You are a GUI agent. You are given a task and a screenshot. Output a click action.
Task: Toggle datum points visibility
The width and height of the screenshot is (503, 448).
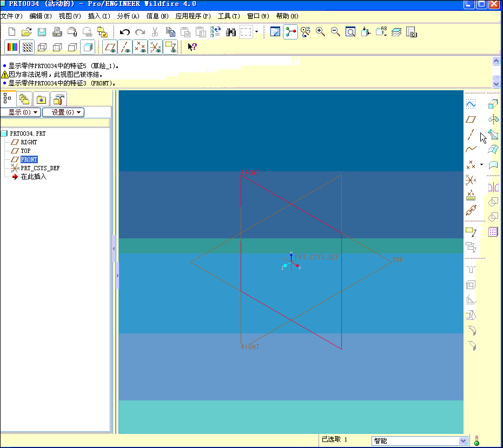coord(140,47)
